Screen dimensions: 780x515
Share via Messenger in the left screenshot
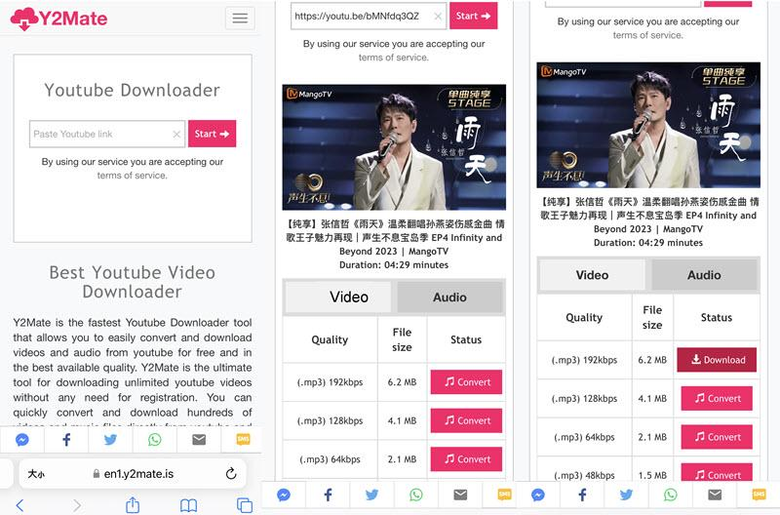tap(22, 440)
